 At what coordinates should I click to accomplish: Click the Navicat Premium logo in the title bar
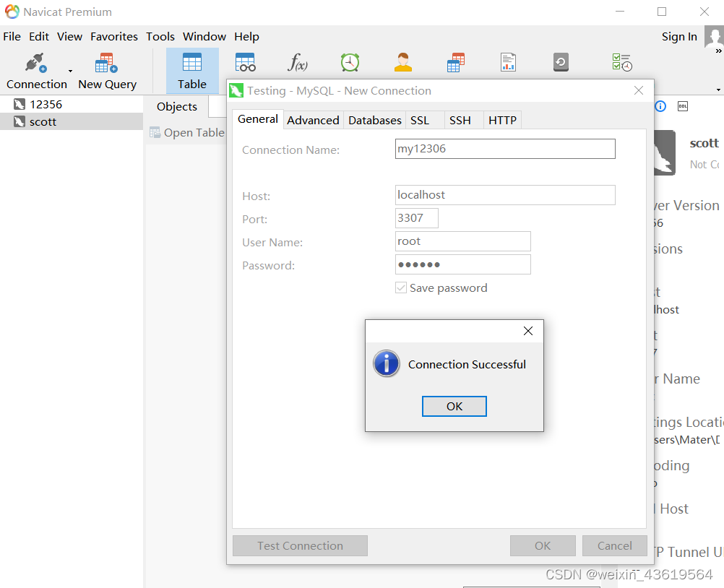click(x=12, y=12)
